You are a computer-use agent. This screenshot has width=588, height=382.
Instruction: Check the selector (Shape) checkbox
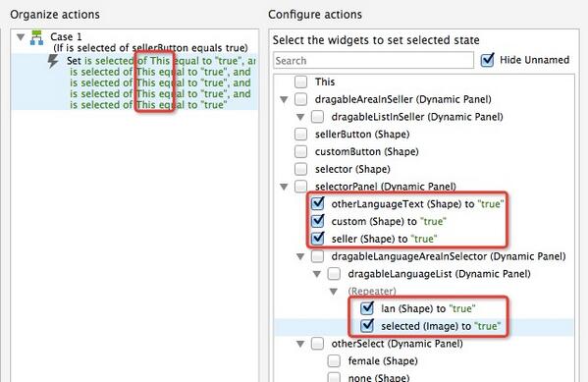pyautogui.click(x=300, y=169)
